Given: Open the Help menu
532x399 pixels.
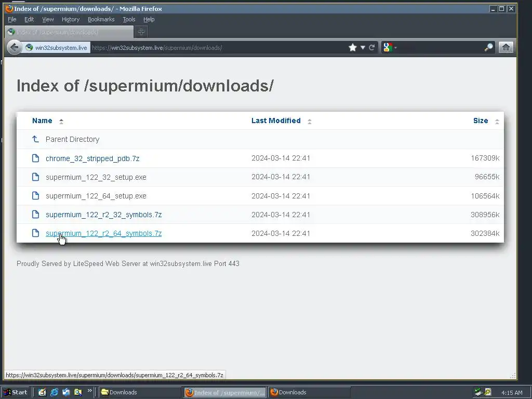Looking at the screenshot, I should (149, 19).
